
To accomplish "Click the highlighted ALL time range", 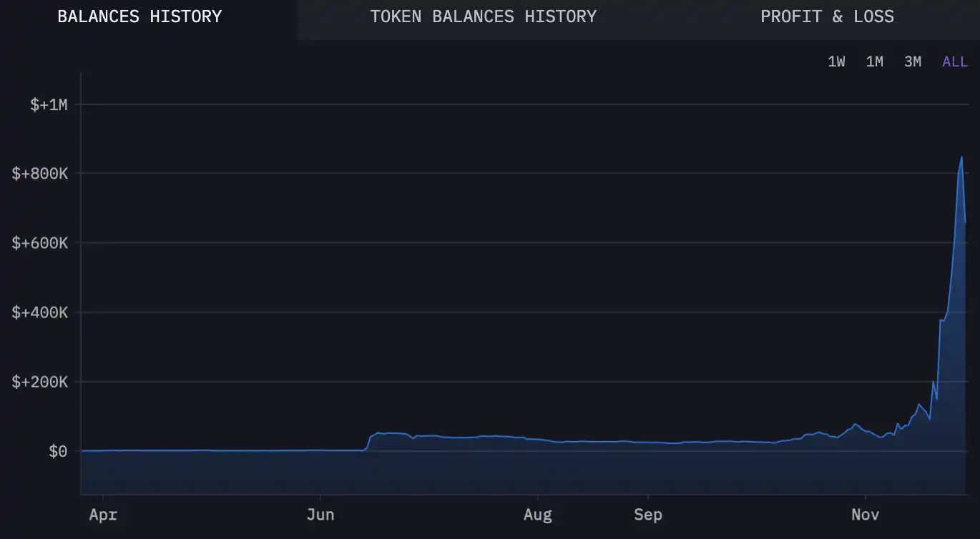I will (x=954, y=61).
